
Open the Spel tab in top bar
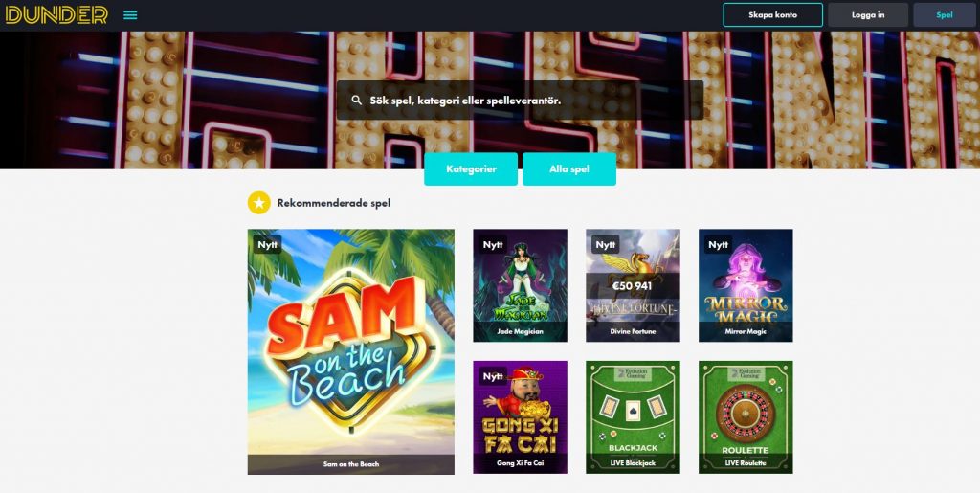click(x=945, y=15)
